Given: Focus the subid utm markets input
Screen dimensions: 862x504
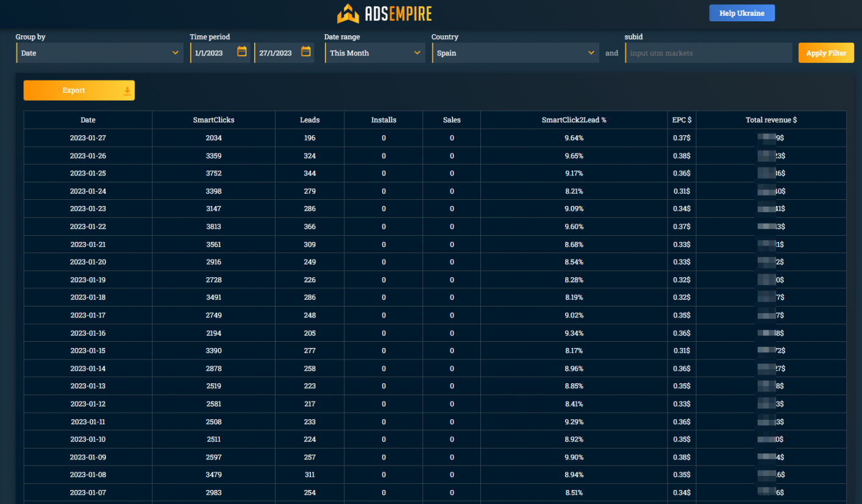Looking at the screenshot, I should (x=708, y=53).
